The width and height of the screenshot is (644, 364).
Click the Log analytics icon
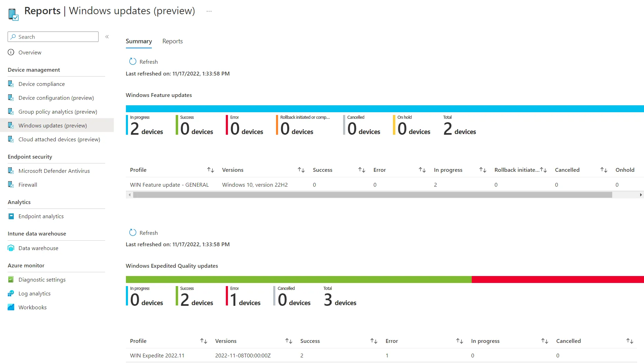pos(11,293)
